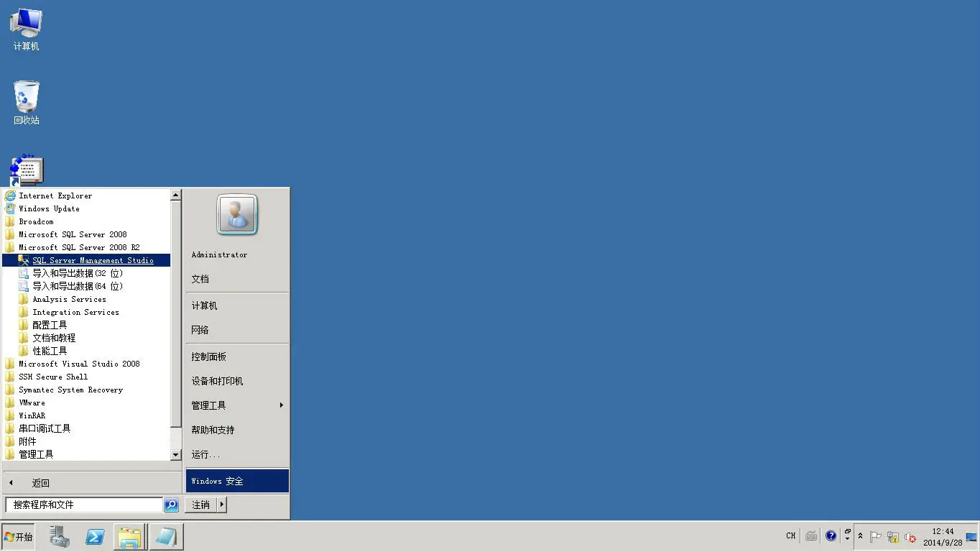980x552 pixels.
Task: Open 设备和打印机 from the Start menu
Action: point(237,381)
